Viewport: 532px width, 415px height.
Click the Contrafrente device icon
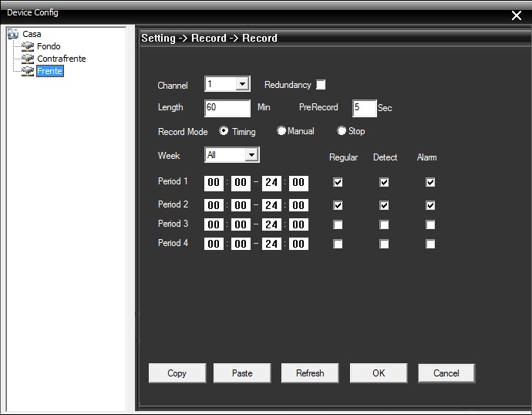(28, 59)
